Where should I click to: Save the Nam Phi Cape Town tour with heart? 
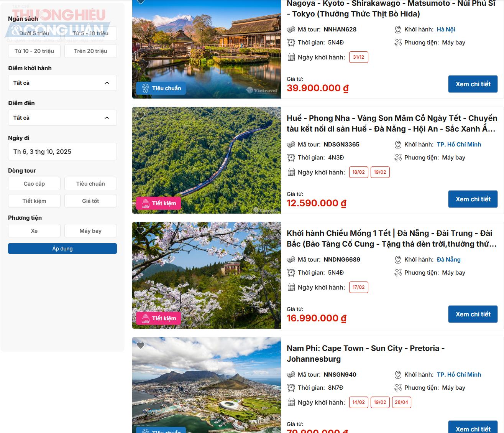141,346
